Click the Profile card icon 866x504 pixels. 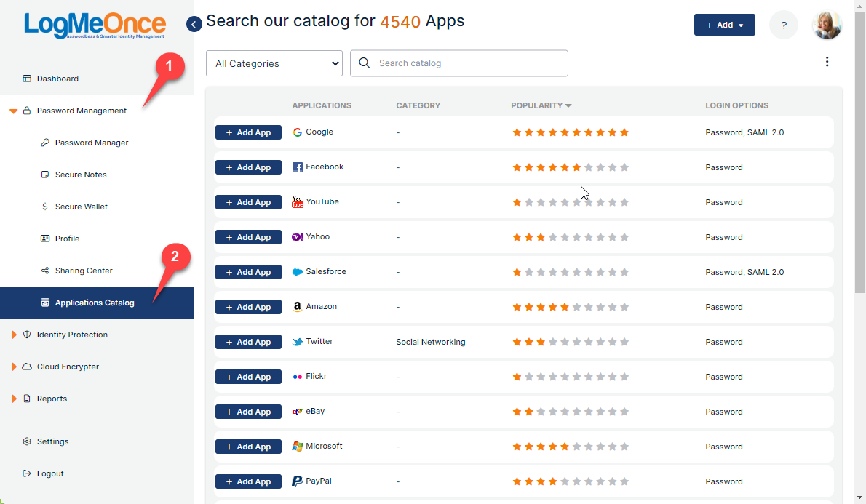click(44, 239)
